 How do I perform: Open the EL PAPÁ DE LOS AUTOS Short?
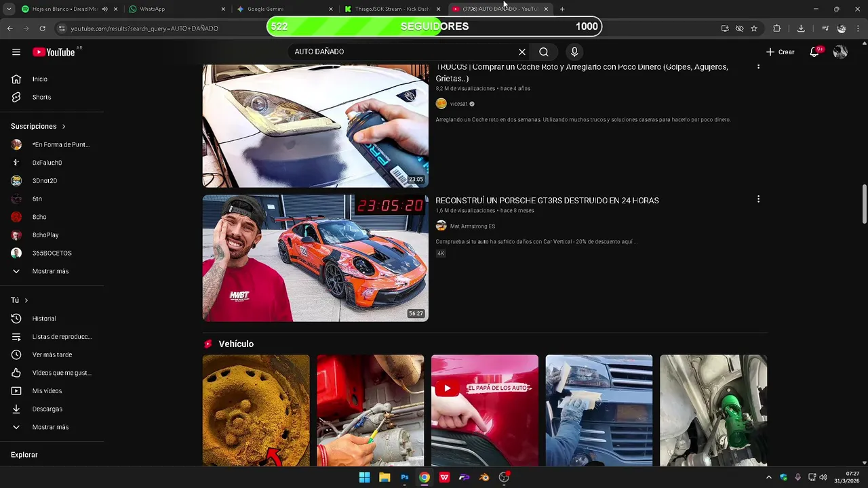[x=485, y=411]
